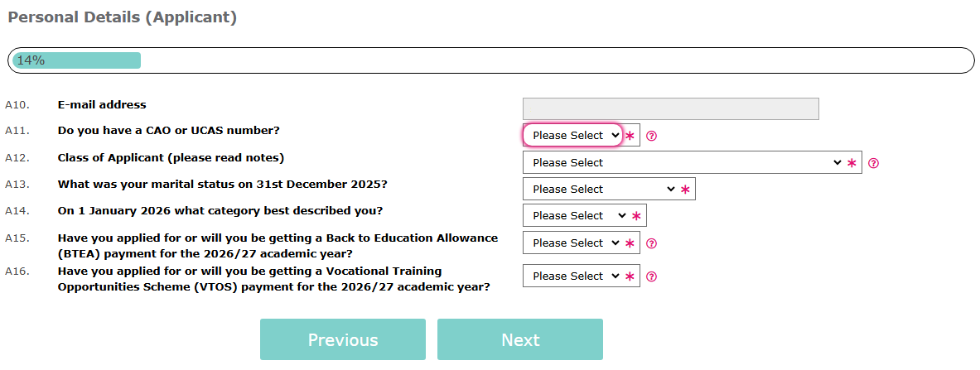Expand the CAO or UCAS number dropdown
This screenshot has height=370, width=980.
tap(573, 135)
